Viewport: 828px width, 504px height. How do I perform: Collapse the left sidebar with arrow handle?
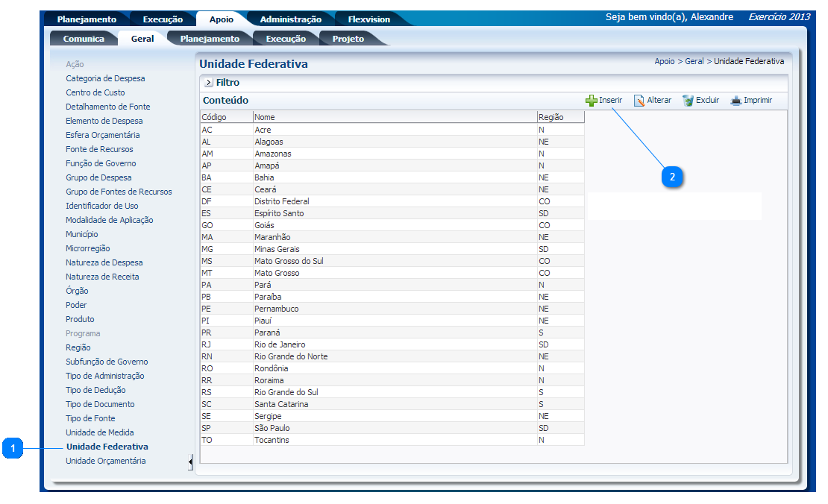(190, 463)
